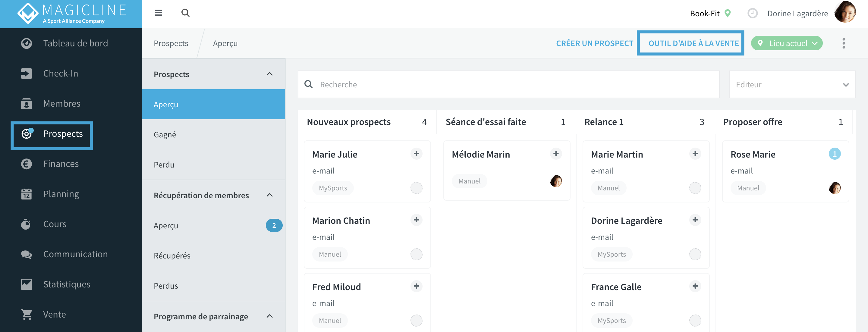Image resolution: width=868 pixels, height=332 pixels.
Task: Open the Rose Marie prospect name
Action: tap(753, 154)
